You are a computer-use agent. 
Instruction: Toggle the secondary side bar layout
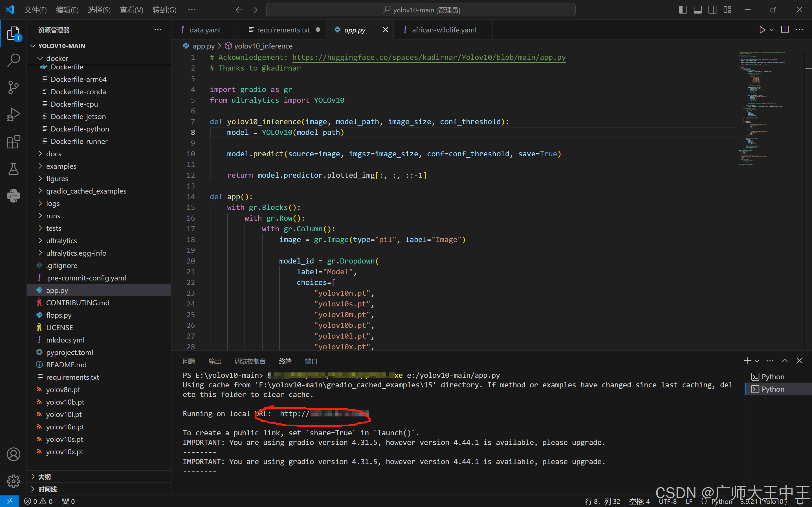pyautogui.click(x=712, y=10)
